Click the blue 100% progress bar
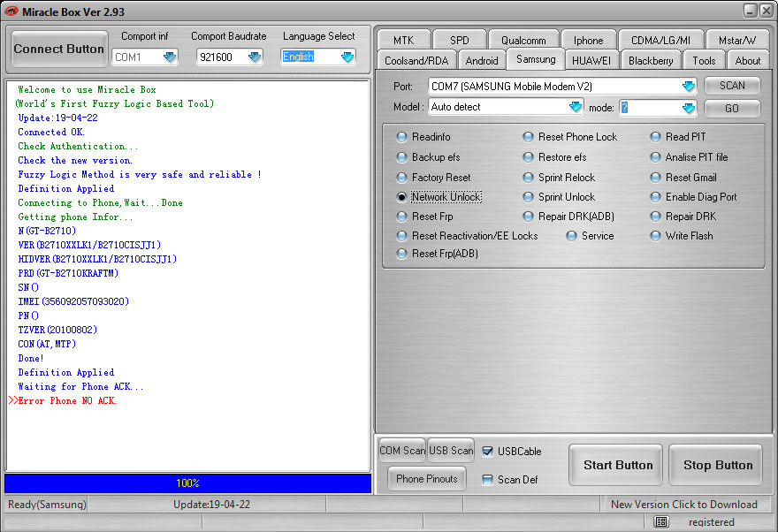The width and height of the screenshot is (778, 532). pos(187,483)
